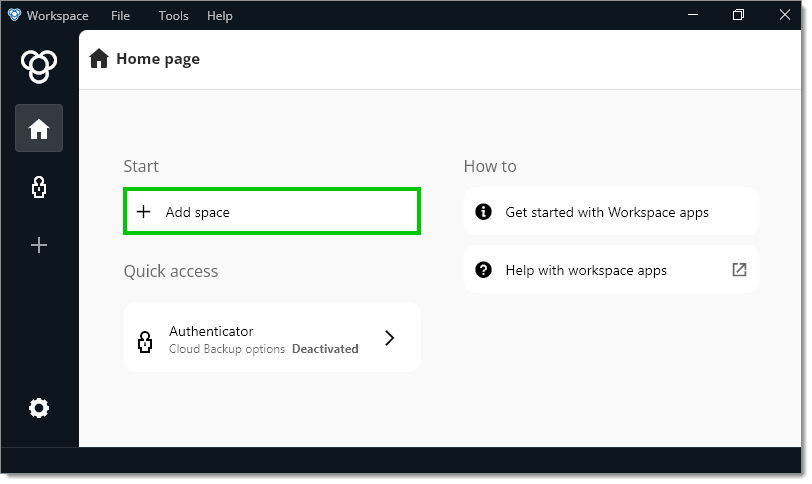
Task: Click the sidebar plus icon to add space
Action: 39,245
